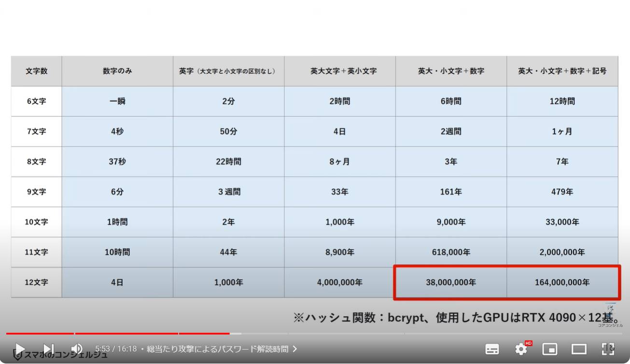Viewport: 630px width, 364px height.
Task: Click the 数字のみ column header
Action: point(117,71)
